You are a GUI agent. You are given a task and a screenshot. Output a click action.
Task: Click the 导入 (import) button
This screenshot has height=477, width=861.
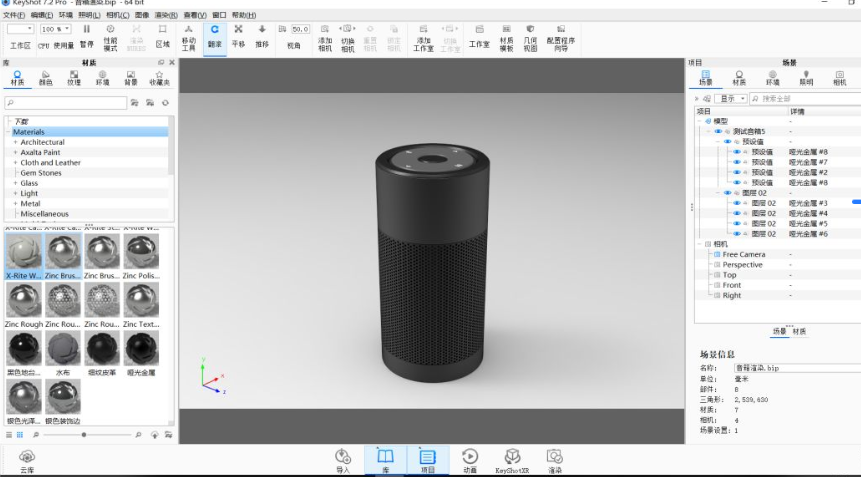(343, 459)
